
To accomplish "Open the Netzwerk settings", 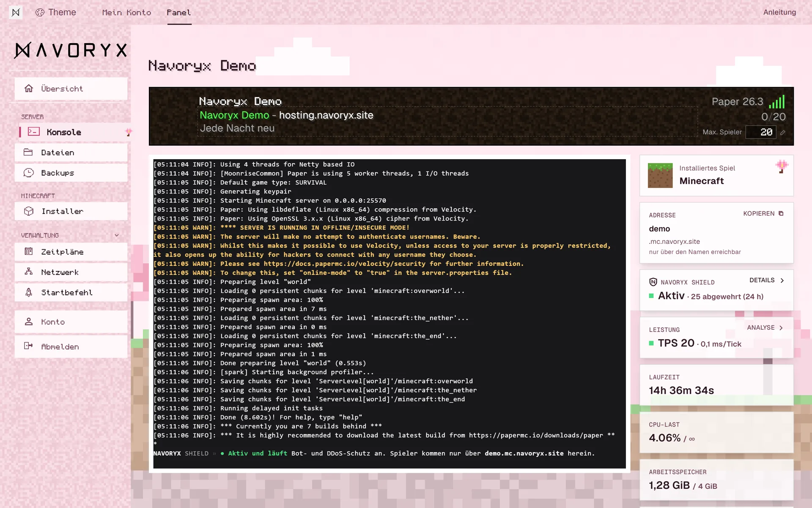I will coord(71,272).
